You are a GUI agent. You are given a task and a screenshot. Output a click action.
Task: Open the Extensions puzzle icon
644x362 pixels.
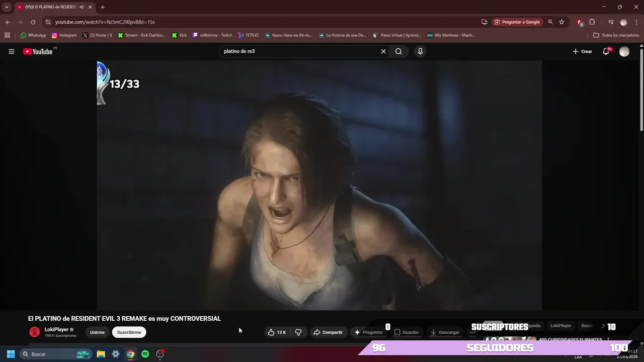pyautogui.click(x=592, y=22)
